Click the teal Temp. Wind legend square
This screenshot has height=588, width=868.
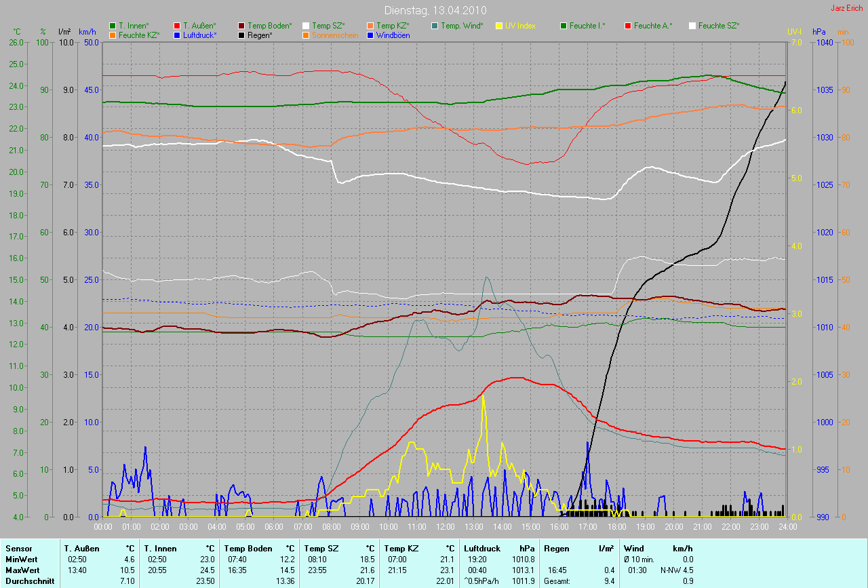tap(435, 26)
